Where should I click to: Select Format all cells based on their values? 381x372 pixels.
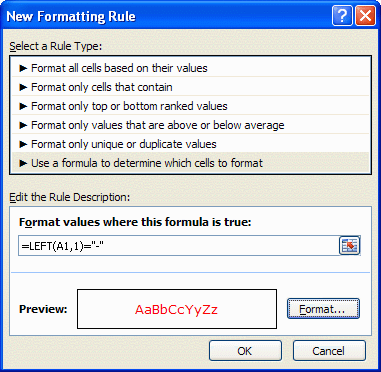click(x=191, y=68)
